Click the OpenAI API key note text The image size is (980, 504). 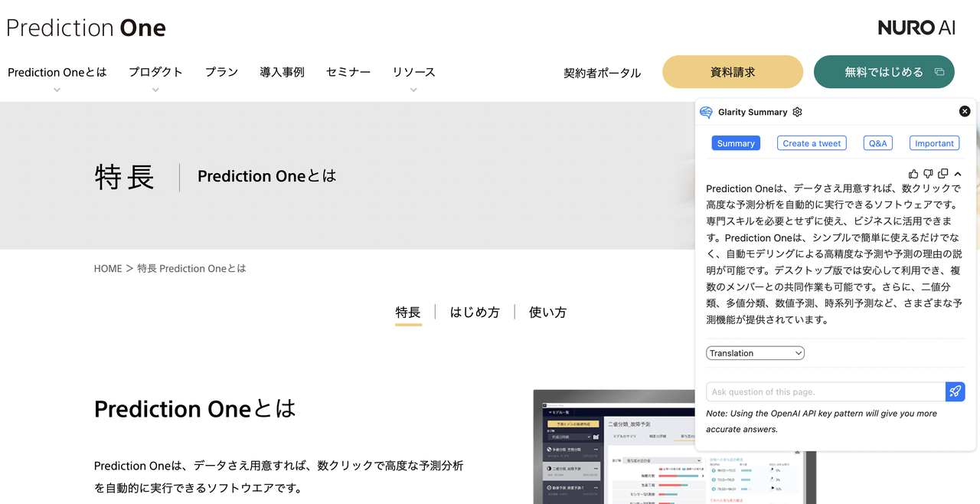click(822, 421)
